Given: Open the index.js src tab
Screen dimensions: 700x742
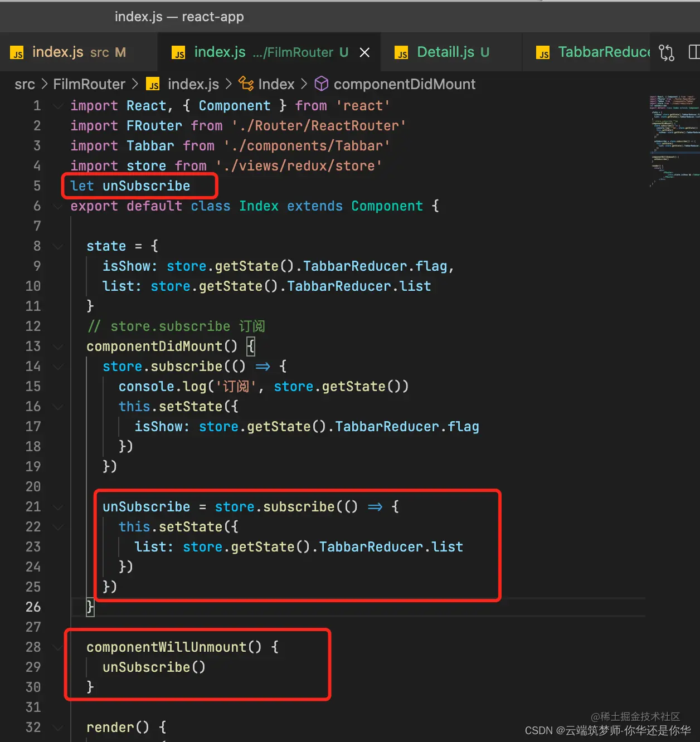Looking at the screenshot, I should click(x=78, y=52).
